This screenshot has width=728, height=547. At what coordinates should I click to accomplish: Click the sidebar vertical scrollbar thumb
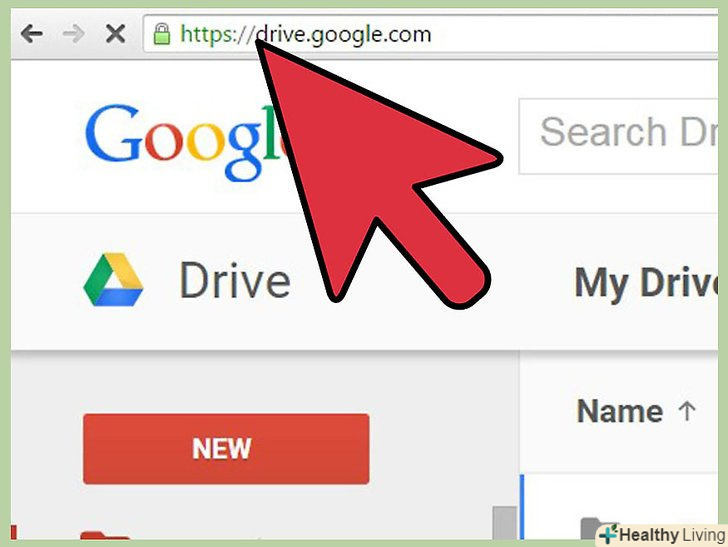point(504,523)
